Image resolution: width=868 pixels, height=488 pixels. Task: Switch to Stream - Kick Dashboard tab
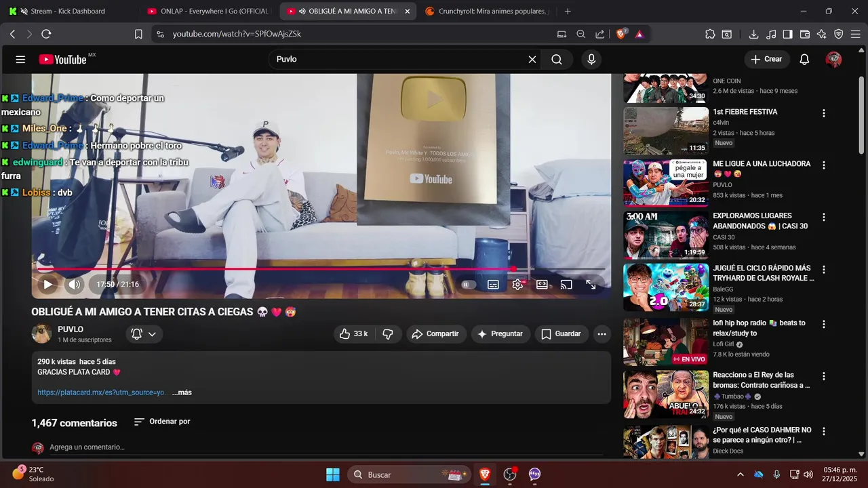click(68, 11)
